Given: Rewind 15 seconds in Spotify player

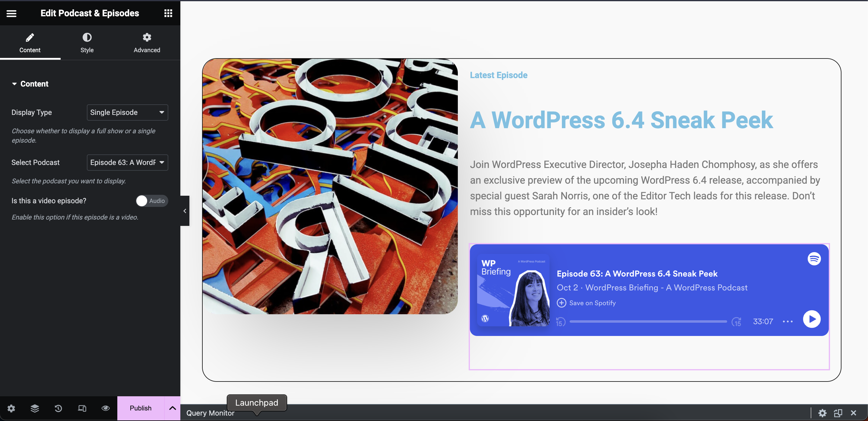Looking at the screenshot, I should click(x=560, y=322).
